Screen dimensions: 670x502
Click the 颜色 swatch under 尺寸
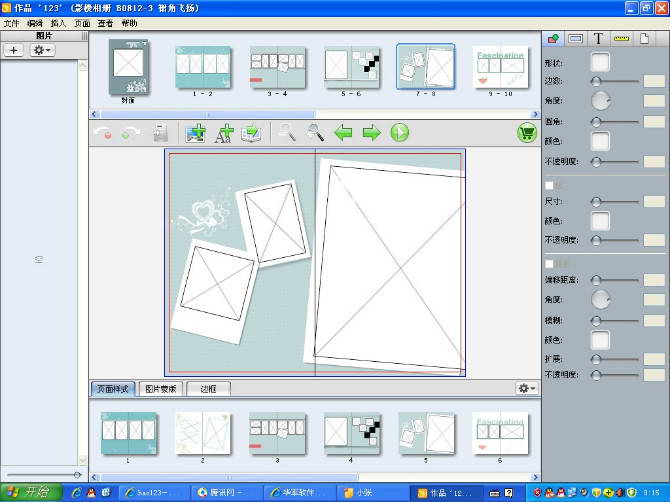(600, 221)
